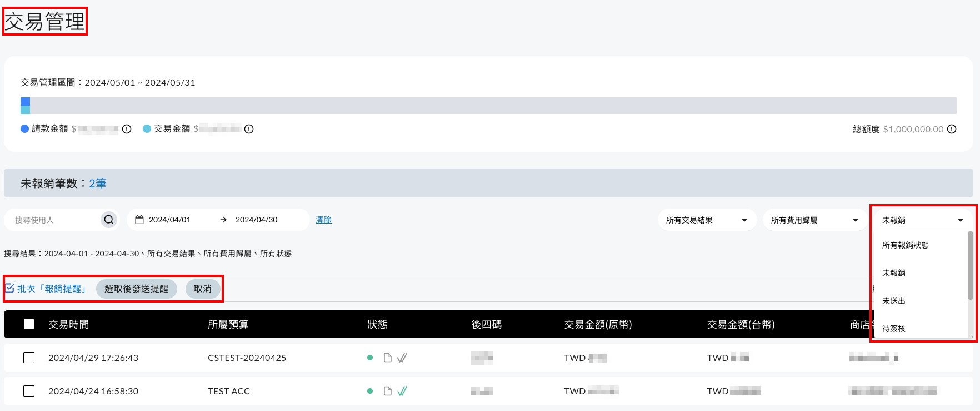Show info icon beside 請款金額
Viewport: 980px width, 411px height.
point(127,129)
